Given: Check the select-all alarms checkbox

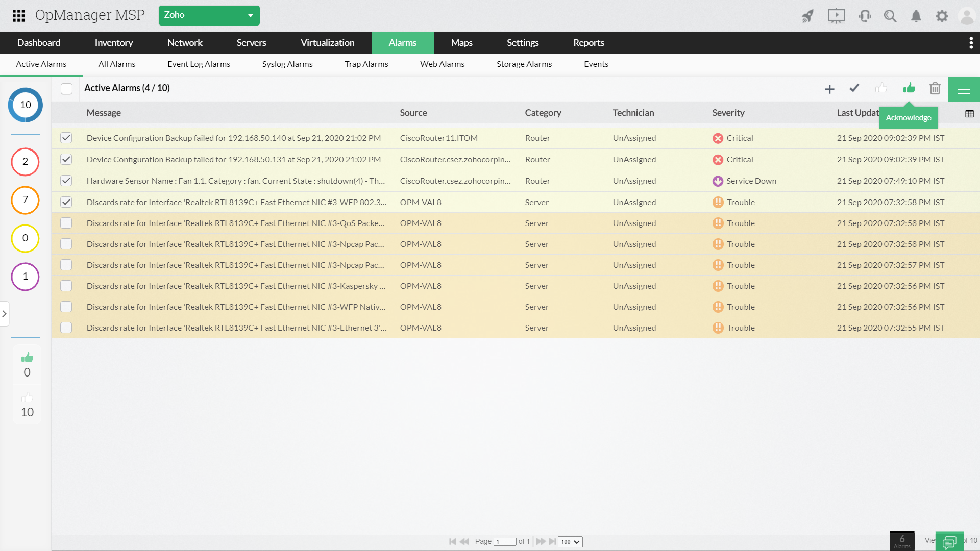Looking at the screenshot, I should click(66, 88).
